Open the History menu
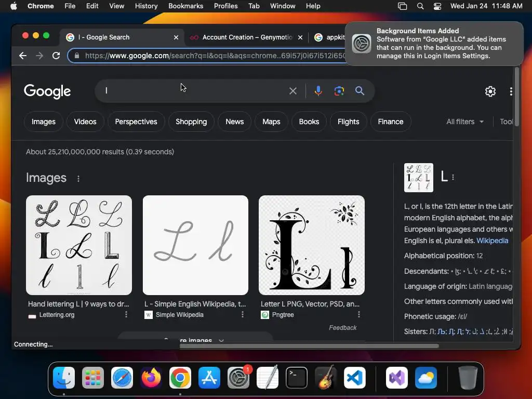Screen dimensions: 532x399 tap(146, 6)
